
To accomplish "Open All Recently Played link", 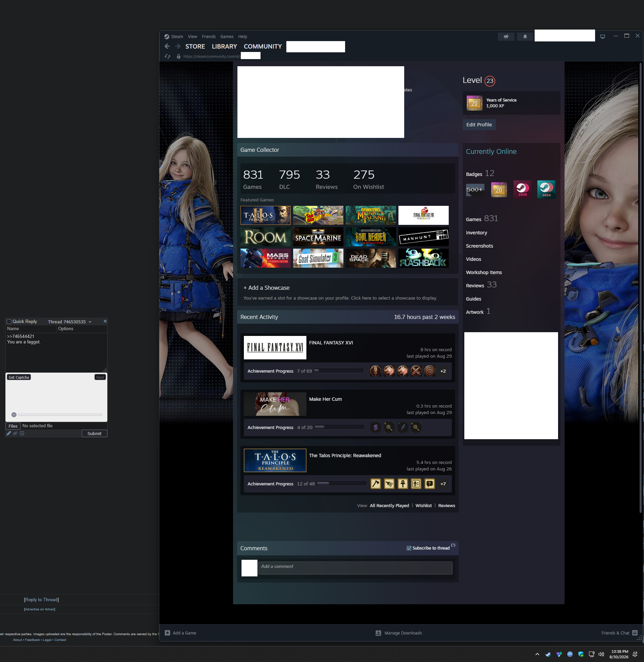I will (389, 505).
